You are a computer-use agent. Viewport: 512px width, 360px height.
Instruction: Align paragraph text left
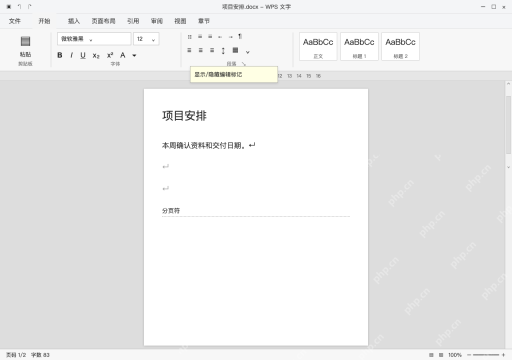(189, 50)
